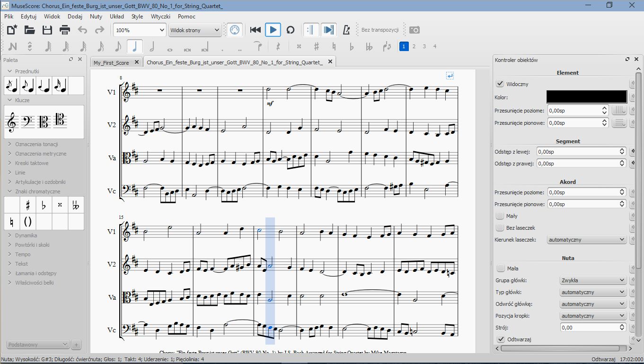
Task: Flip stem direction icon
Action: point(387,46)
